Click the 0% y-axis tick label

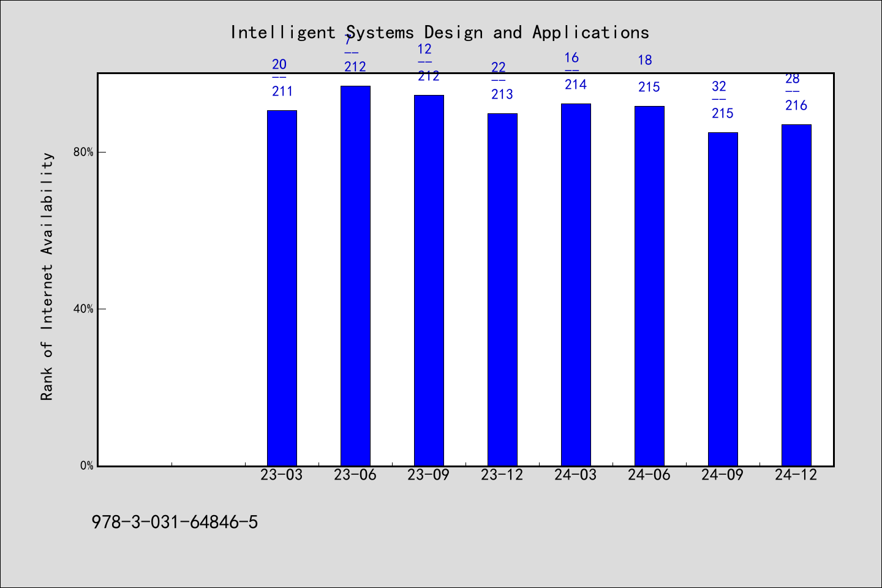[x=86, y=466]
